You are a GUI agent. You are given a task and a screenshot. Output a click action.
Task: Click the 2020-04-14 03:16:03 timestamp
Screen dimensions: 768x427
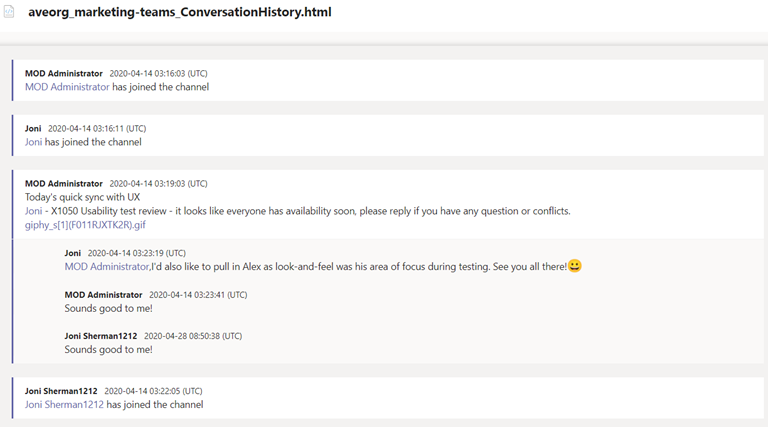pyautogui.click(x=158, y=73)
